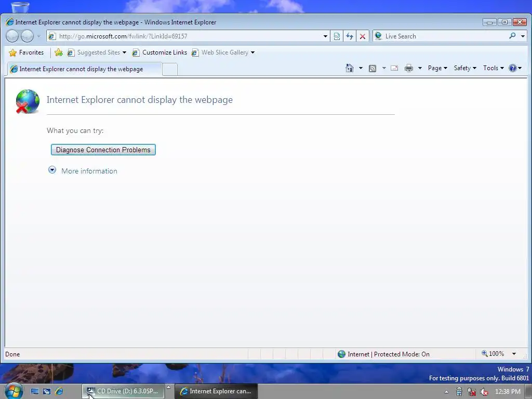Open the Safety menu
The image size is (532, 399).
pos(465,68)
